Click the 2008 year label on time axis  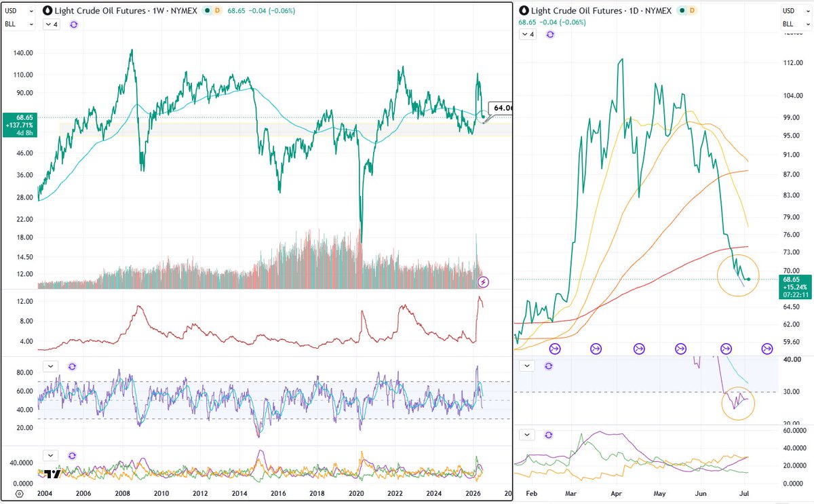(122, 494)
